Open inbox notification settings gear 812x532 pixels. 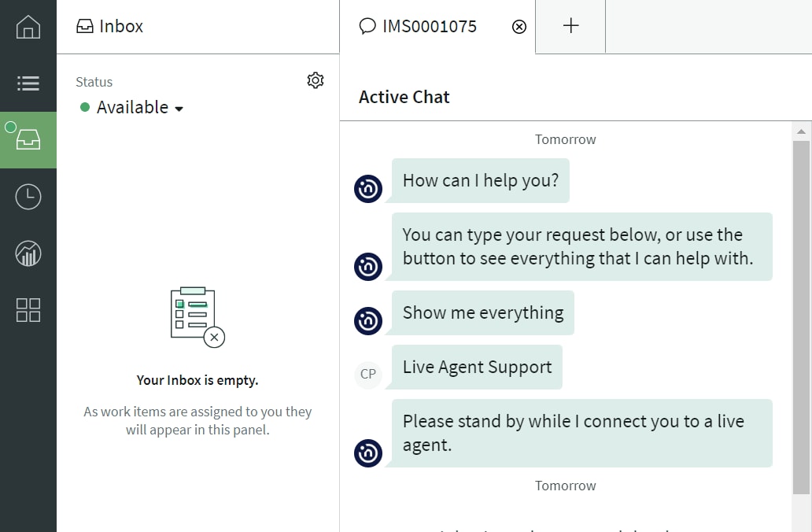315,79
